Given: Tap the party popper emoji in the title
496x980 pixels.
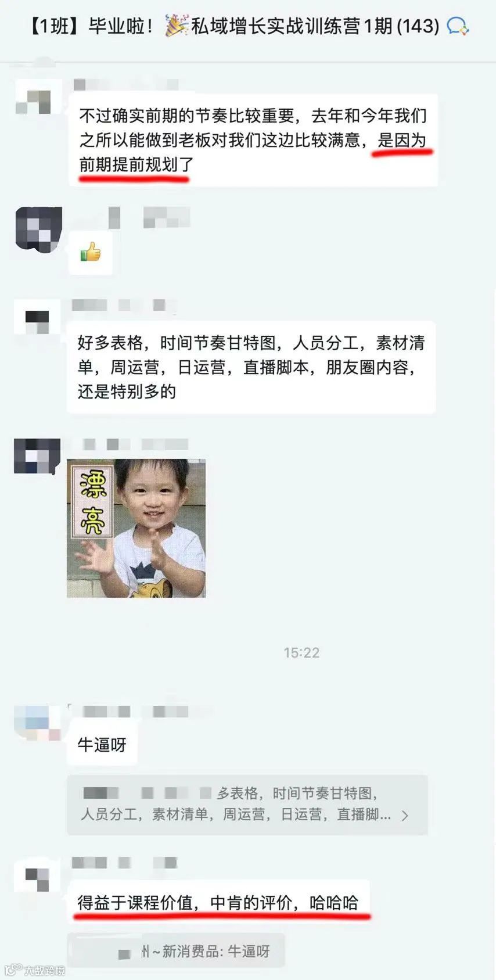Looking at the screenshot, I should tap(177, 26).
